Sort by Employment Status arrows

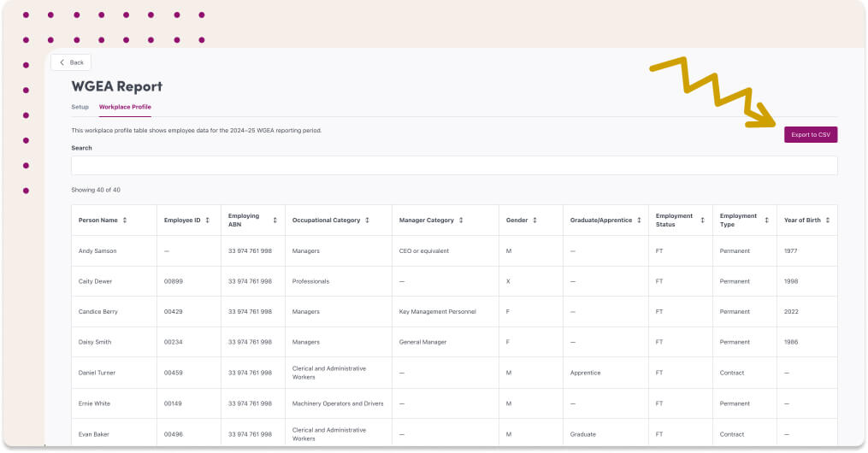[x=702, y=221]
